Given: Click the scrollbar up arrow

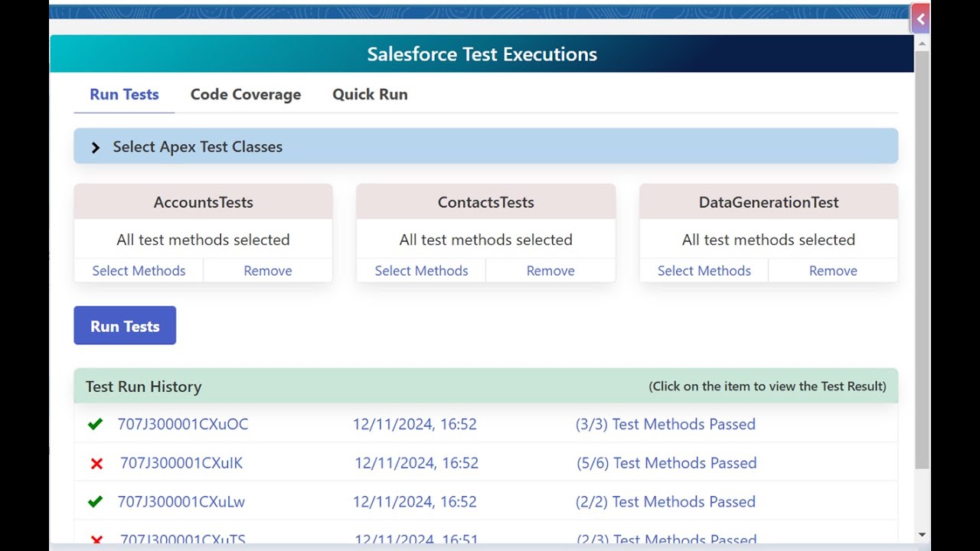Looking at the screenshot, I should pyautogui.click(x=922, y=43).
